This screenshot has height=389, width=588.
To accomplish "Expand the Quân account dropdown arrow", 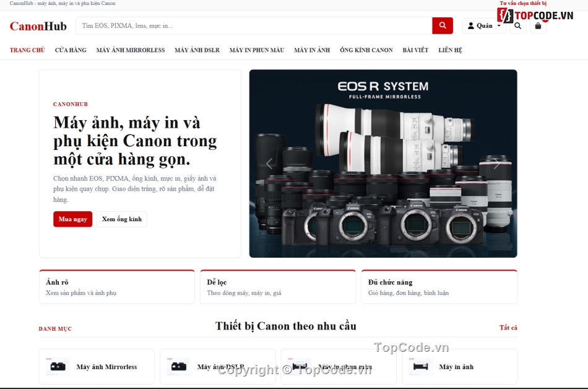I will click(x=499, y=26).
